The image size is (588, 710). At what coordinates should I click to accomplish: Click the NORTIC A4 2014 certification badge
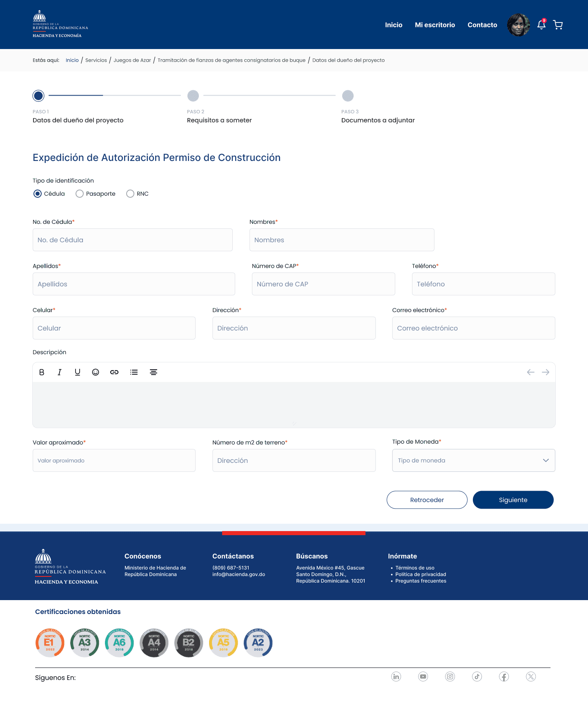pyautogui.click(x=154, y=643)
